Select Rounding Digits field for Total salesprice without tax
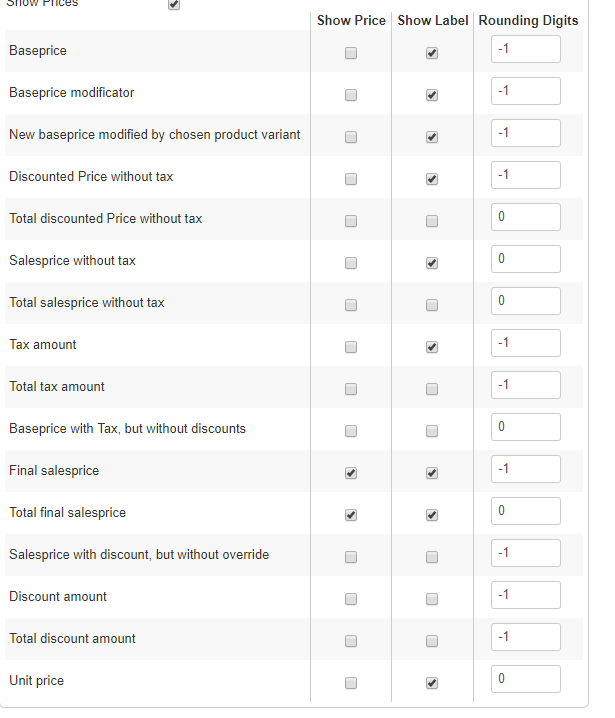 525,302
